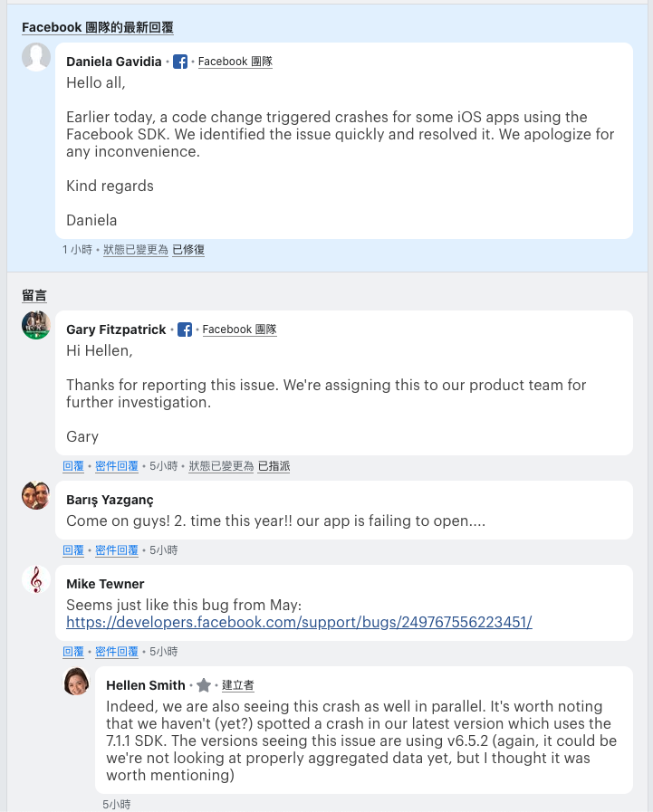
Task: Open Barış Yazganç's profile picture
Action: [36, 495]
